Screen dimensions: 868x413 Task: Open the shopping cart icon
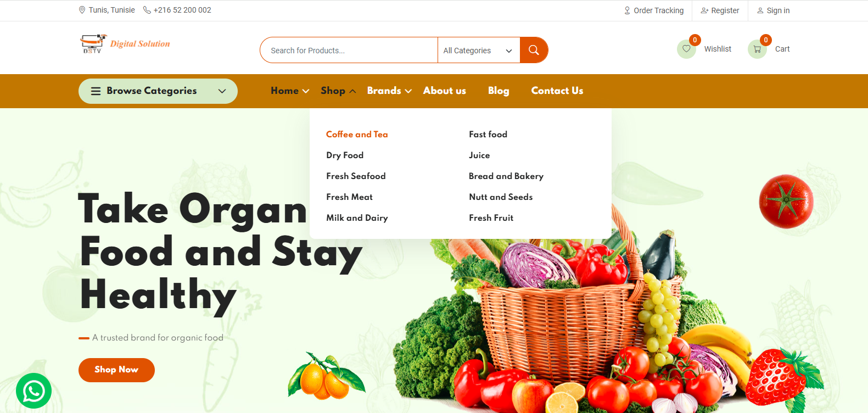757,49
